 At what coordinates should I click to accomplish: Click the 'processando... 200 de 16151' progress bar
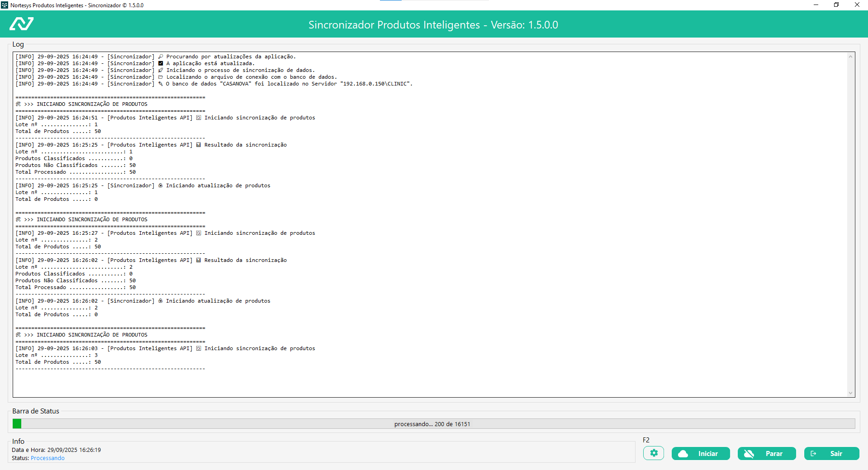pyautogui.click(x=432, y=424)
